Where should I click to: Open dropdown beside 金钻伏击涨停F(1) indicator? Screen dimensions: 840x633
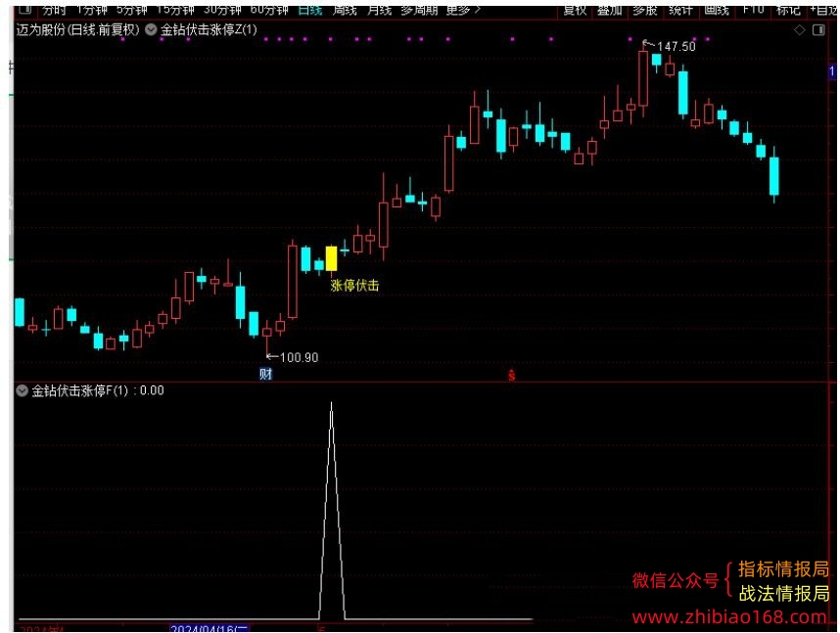pyautogui.click(x=22, y=390)
